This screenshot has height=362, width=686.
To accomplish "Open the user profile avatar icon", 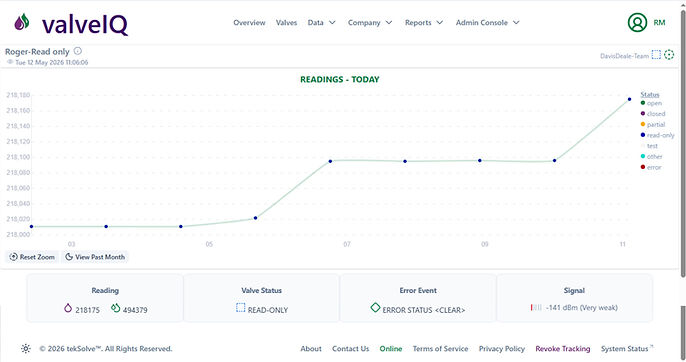I will (x=637, y=22).
